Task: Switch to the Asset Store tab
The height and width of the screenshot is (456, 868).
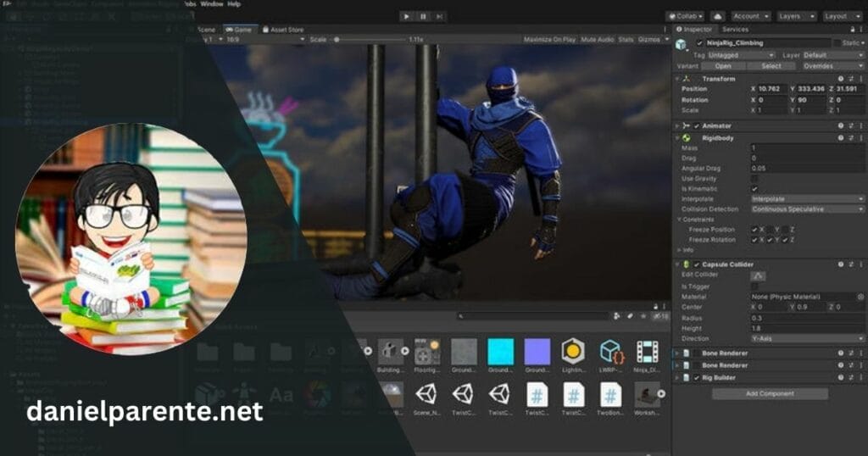Action: 283,30
